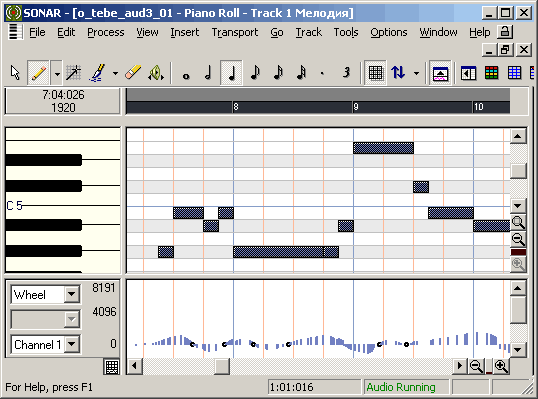Open the Wheel controller type dropdown
The image size is (538, 399).
point(72,294)
